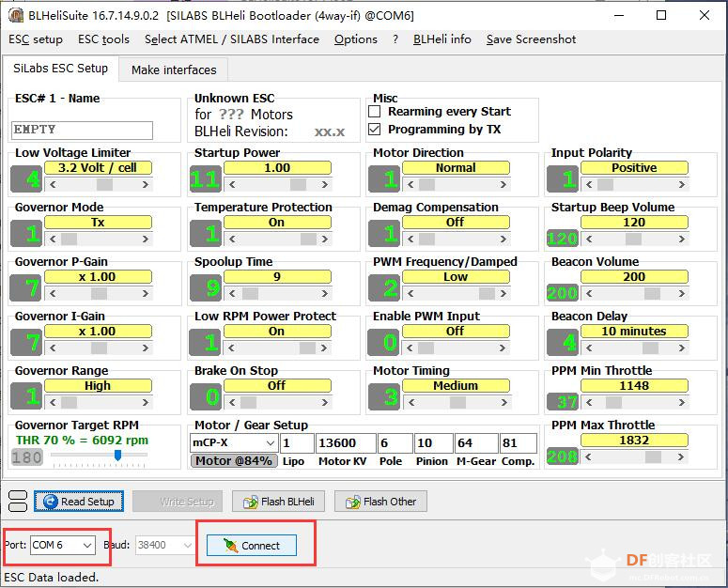Click the Flash Other button
The image size is (728, 588).
pyautogui.click(x=380, y=502)
